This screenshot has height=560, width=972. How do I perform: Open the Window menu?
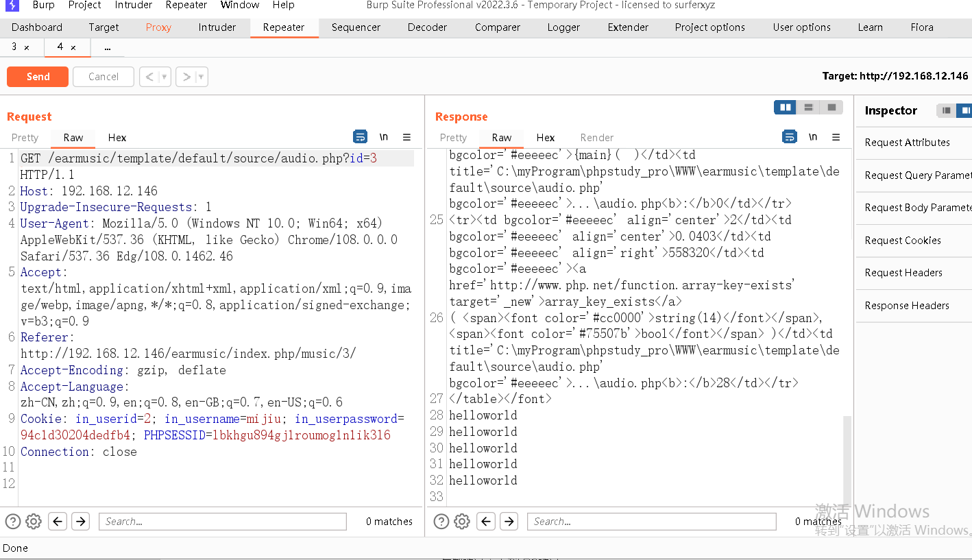240,5
